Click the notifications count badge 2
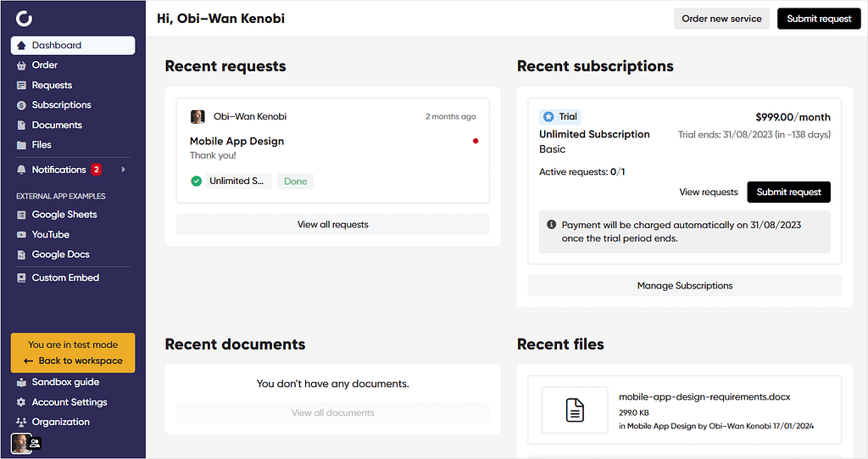This screenshot has height=459, width=868. click(97, 170)
